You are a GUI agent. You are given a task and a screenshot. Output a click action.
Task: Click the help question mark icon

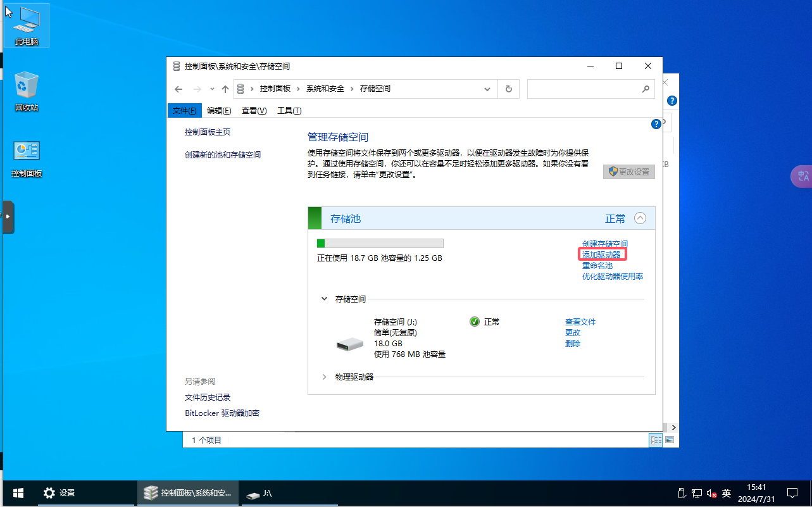pos(656,124)
